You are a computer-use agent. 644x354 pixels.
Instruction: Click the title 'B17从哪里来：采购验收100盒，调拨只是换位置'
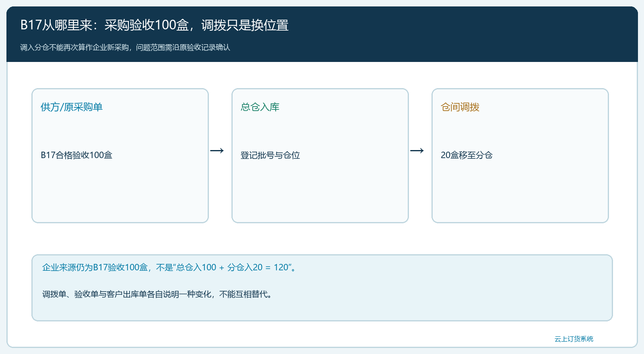coord(155,25)
